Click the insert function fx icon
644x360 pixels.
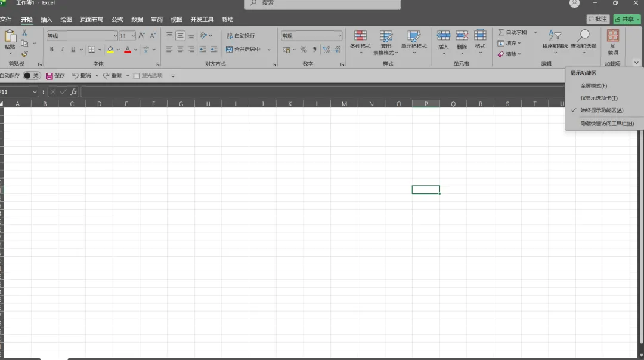pos(73,91)
